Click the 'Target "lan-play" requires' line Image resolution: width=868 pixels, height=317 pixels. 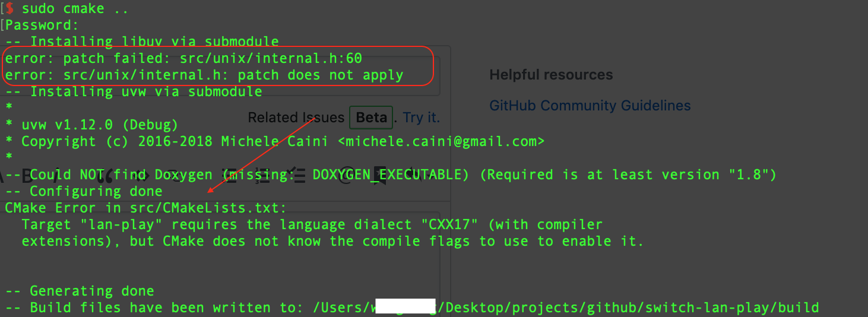coord(312,225)
